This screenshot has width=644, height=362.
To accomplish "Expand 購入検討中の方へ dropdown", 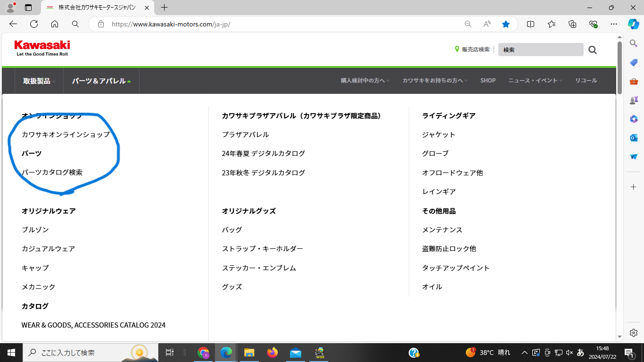I will coord(365,81).
